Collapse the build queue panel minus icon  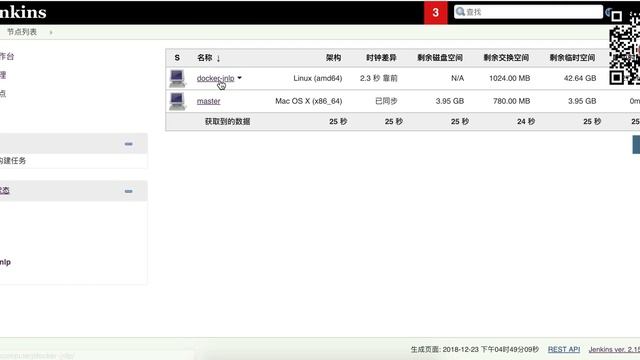[x=129, y=144]
